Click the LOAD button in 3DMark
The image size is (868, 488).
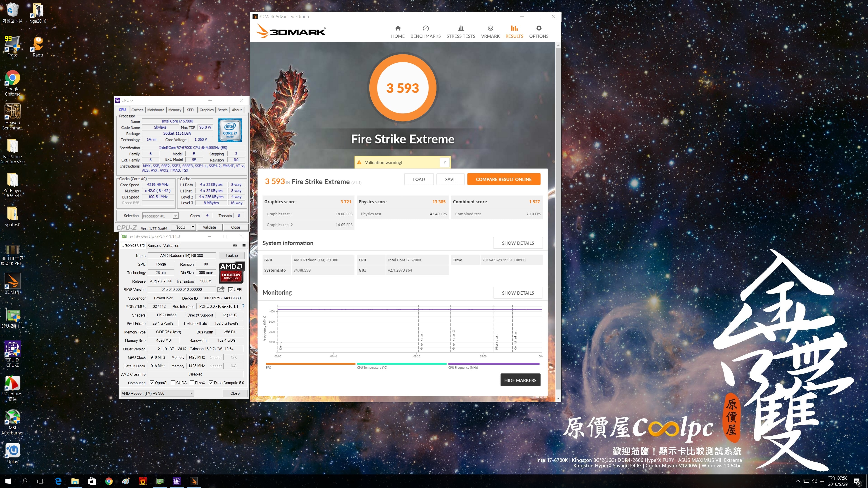[x=419, y=179]
